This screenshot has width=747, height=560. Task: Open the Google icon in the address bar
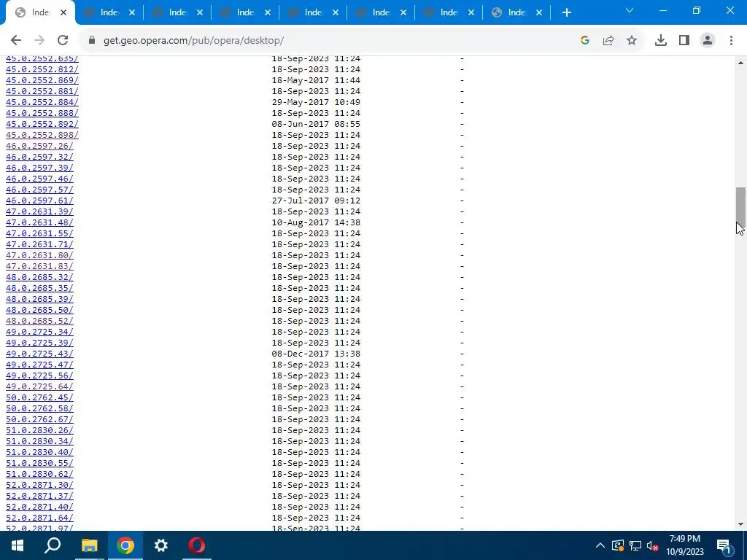pyautogui.click(x=585, y=41)
